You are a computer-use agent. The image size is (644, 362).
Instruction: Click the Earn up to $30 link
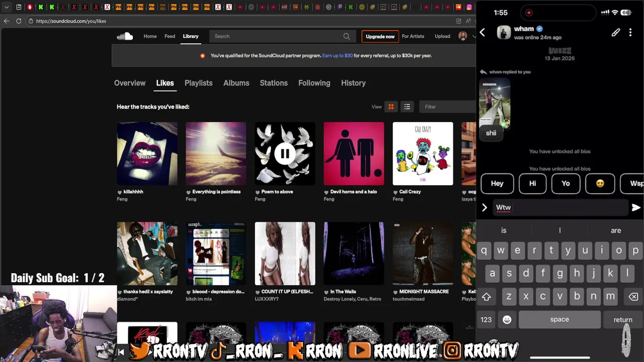pos(337,56)
